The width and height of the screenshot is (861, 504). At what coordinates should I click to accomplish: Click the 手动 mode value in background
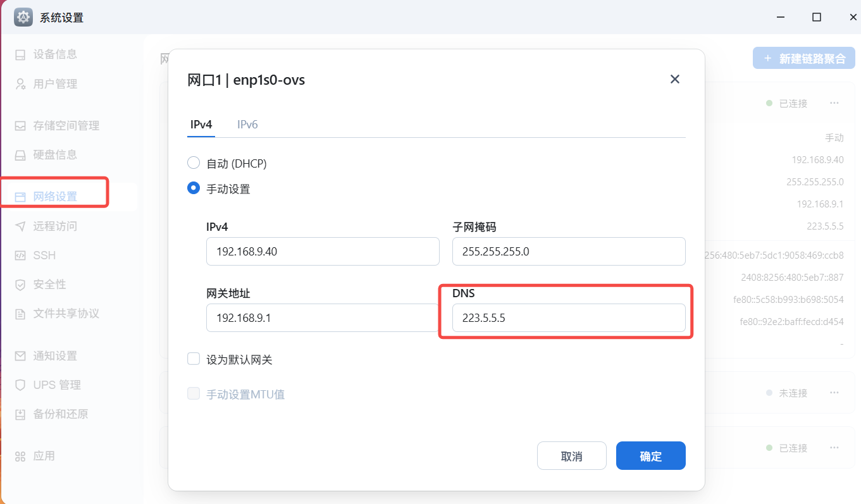click(x=834, y=137)
